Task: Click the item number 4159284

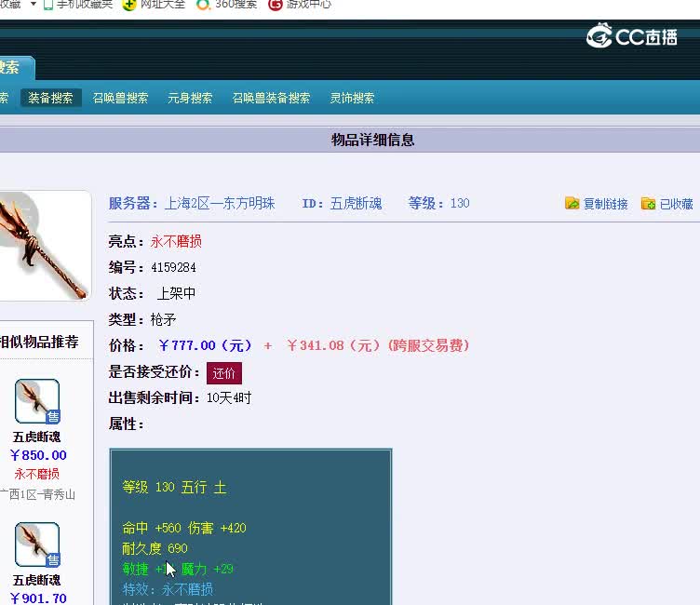Action: point(174,267)
